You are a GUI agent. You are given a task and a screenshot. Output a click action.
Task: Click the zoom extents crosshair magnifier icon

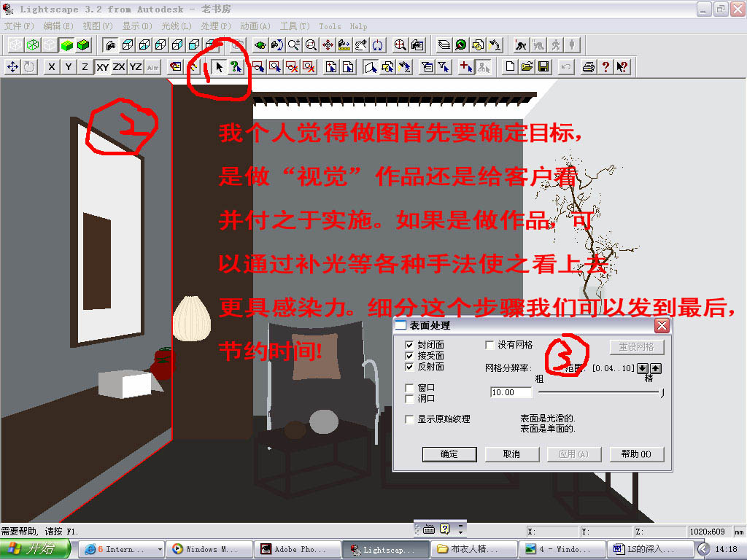point(400,45)
